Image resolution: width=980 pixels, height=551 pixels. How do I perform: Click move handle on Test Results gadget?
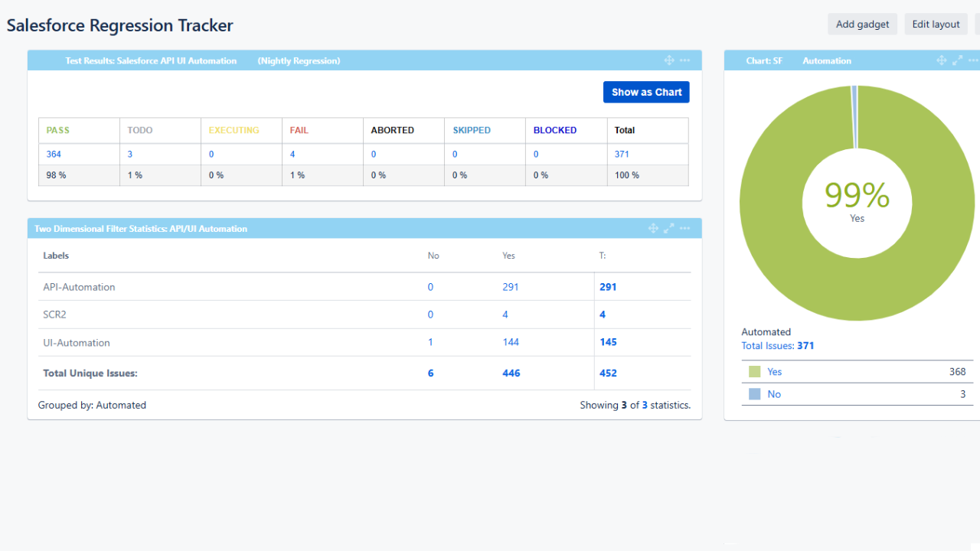[668, 60]
